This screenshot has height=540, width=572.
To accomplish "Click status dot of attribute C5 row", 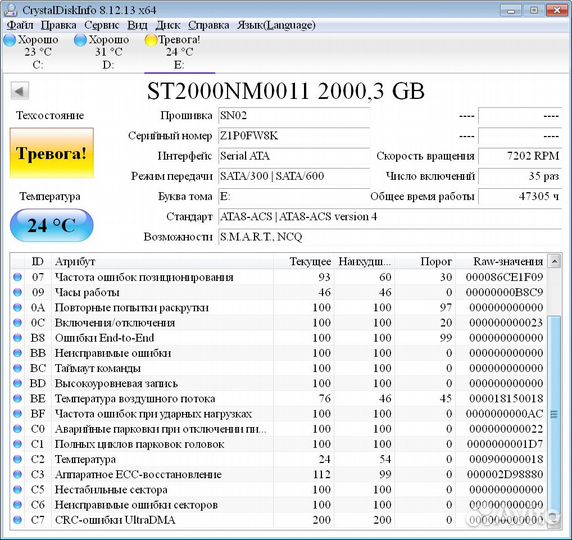I will point(18,489).
